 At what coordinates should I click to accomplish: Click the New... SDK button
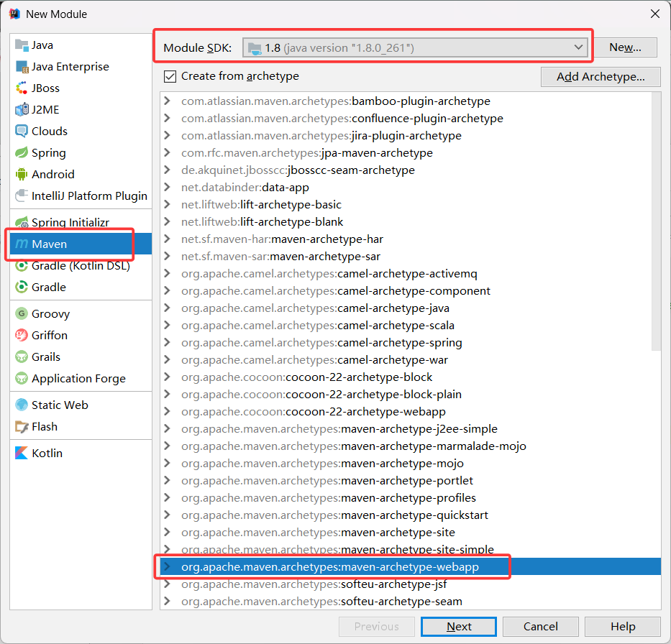pyautogui.click(x=625, y=47)
